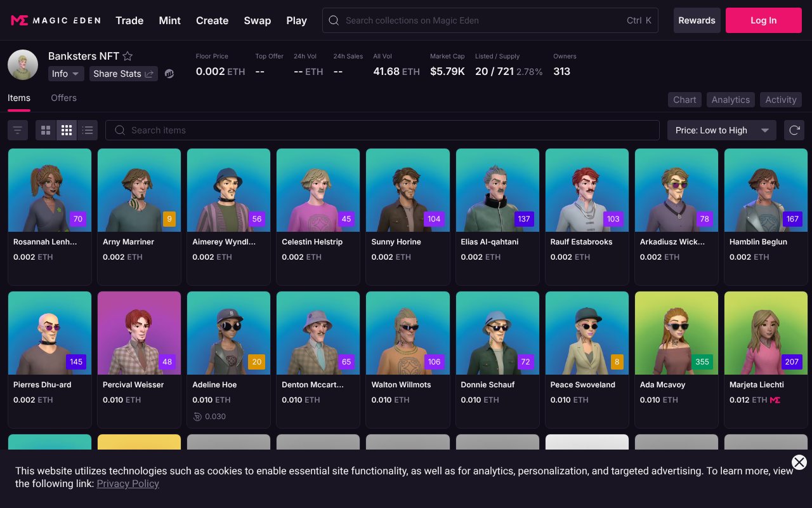Open the filters icon beside the view toggles
The image size is (812, 508).
(x=17, y=130)
